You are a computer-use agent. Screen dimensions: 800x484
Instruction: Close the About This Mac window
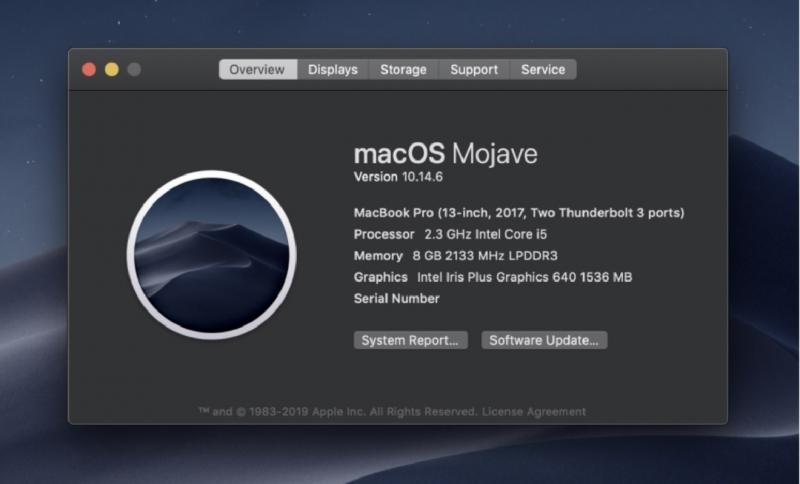[x=89, y=69]
